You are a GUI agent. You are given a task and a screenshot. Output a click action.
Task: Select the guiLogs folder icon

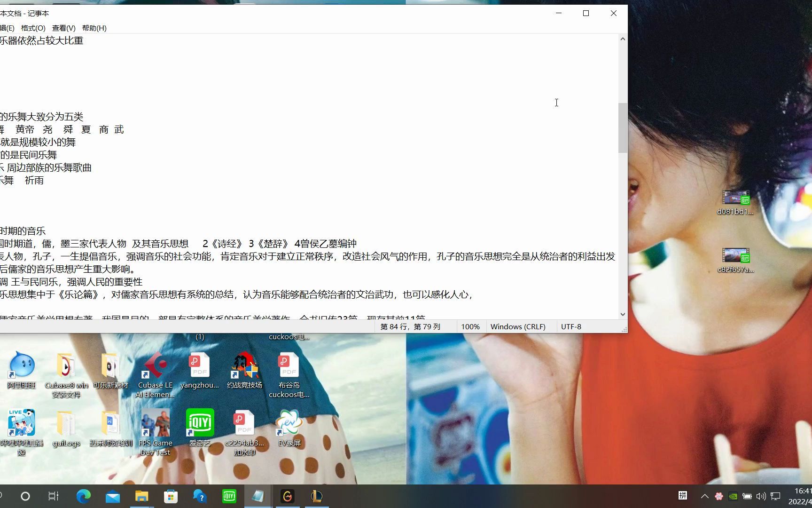[66, 429]
